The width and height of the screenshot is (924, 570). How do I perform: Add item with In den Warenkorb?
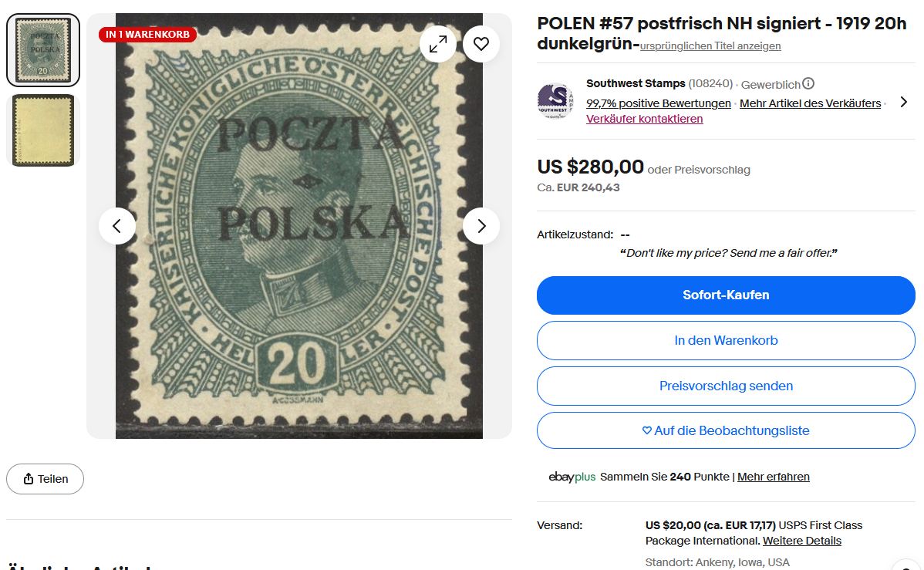point(726,340)
